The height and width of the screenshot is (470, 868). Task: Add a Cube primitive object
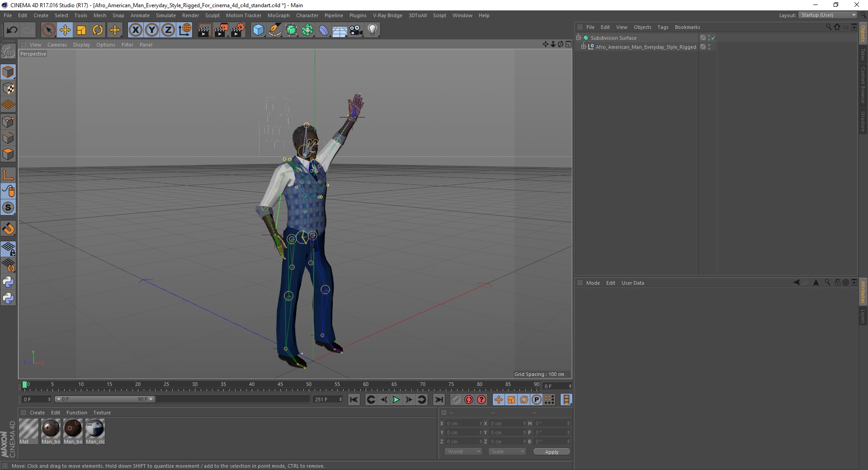tap(258, 30)
